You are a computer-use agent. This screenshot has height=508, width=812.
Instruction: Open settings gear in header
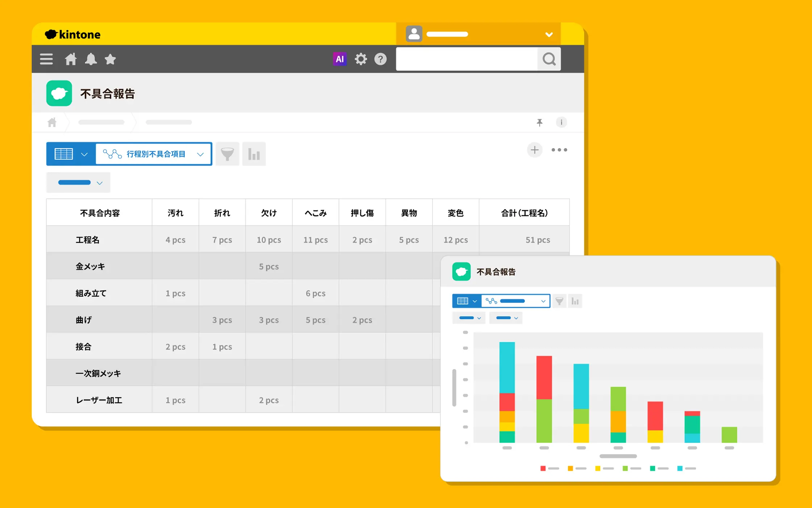[x=361, y=59]
